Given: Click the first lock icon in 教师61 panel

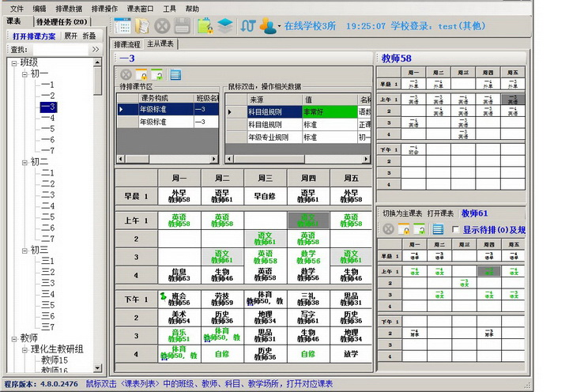Looking at the screenshot, I should tap(403, 229).
